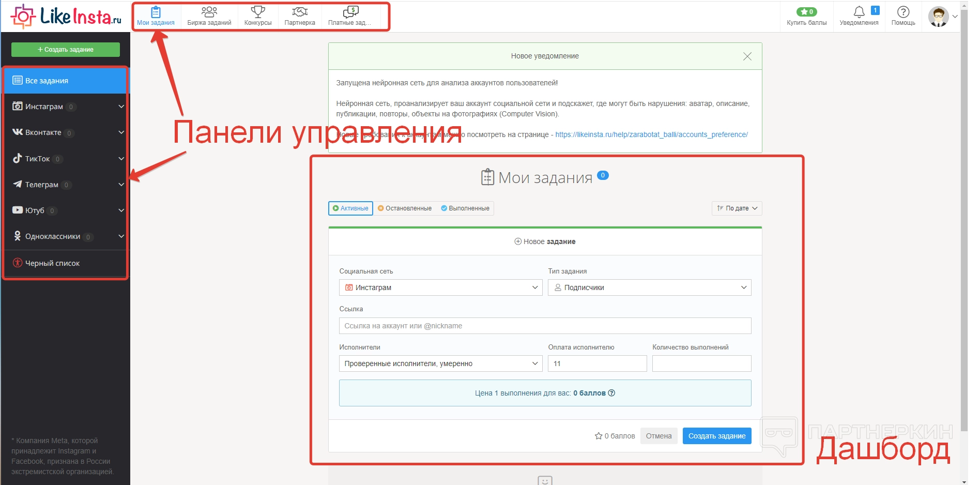The width and height of the screenshot is (980, 485).
Task: Click the blue Создать задание button
Action: [716, 436]
